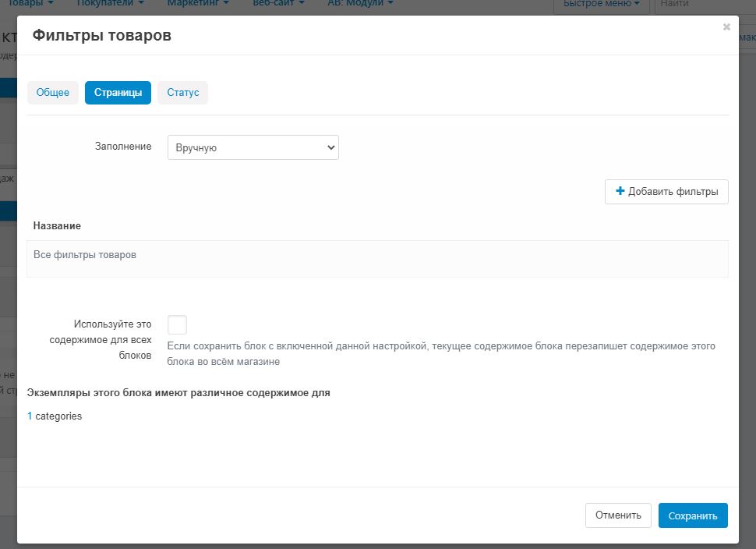Open the Покупатели menu in the background
Screen dimensions: 756x549
(x=111, y=4)
